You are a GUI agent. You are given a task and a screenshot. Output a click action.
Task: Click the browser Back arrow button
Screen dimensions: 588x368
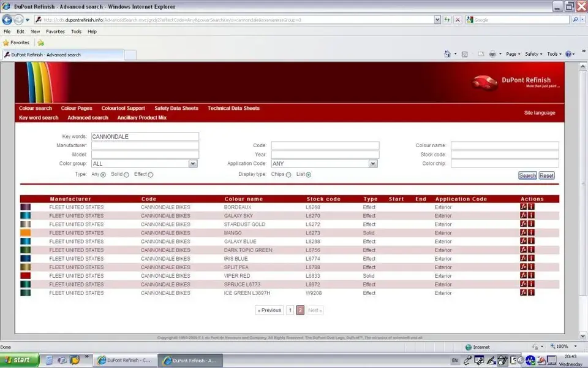[7, 20]
